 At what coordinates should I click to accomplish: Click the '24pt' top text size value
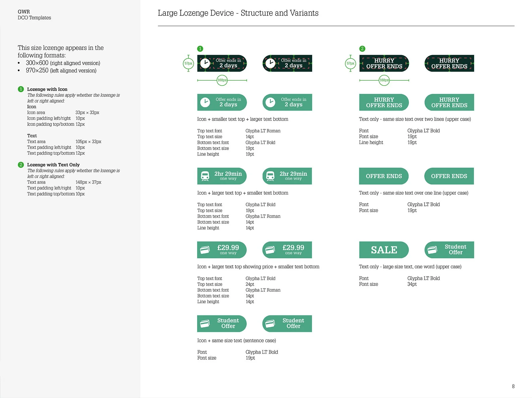click(x=250, y=284)
